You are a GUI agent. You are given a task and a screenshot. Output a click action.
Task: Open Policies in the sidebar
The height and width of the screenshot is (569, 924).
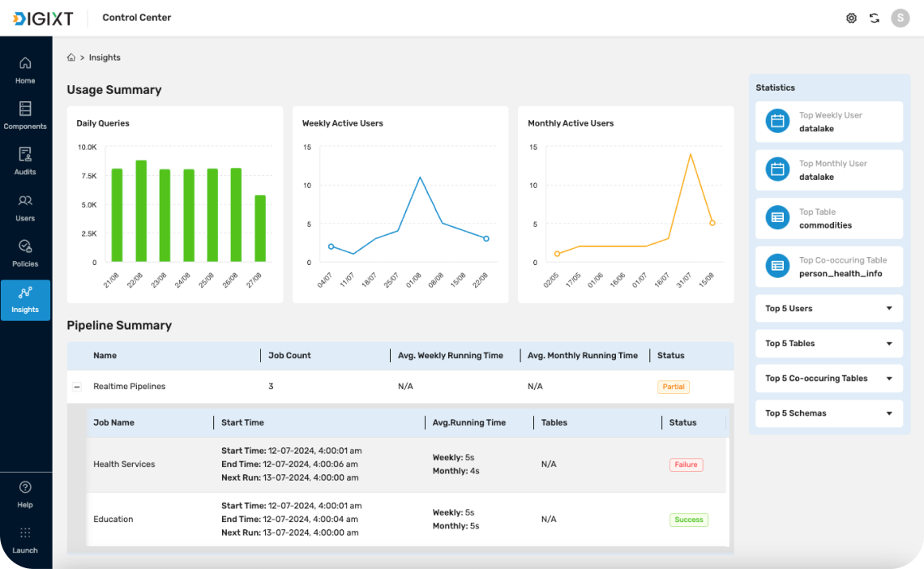tap(25, 253)
